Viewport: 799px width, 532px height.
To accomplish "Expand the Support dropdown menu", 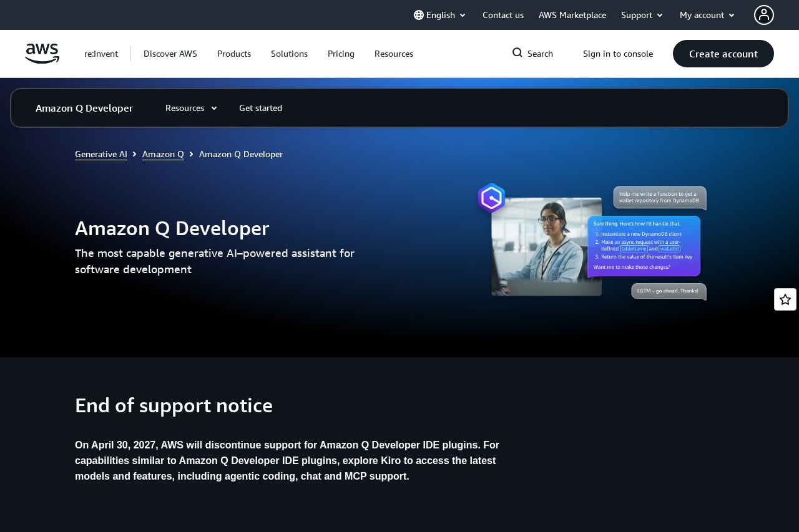I will (642, 15).
